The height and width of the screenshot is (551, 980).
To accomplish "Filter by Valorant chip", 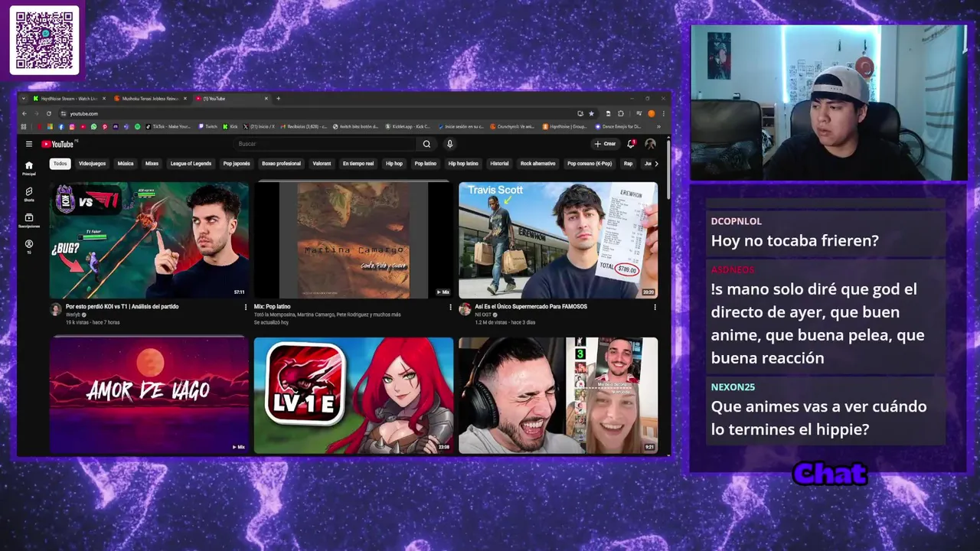I will [322, 163].
